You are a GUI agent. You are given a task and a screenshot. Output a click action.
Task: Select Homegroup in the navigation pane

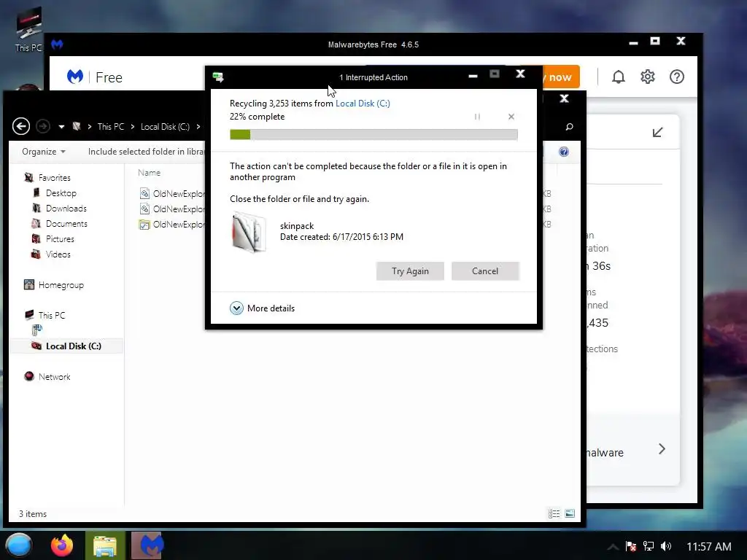click(53, 285)
